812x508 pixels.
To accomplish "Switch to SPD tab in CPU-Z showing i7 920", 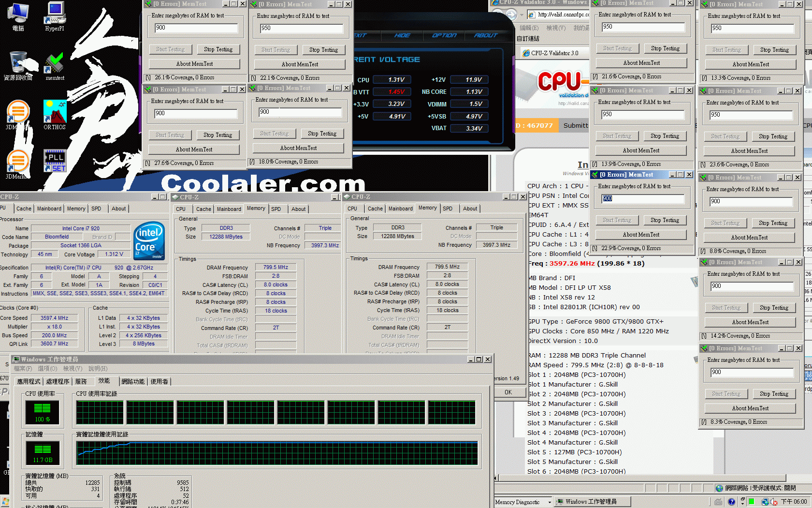I will pos(96,209).
